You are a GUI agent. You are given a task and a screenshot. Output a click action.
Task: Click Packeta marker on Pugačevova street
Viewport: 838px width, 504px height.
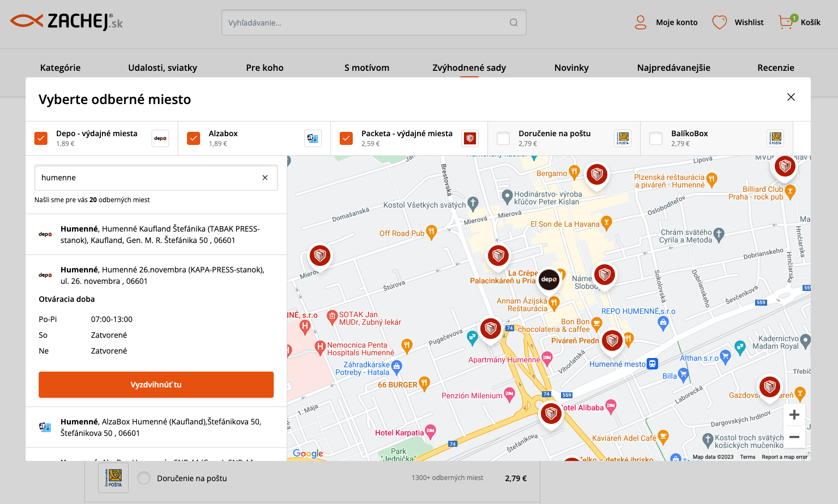point(491,329)
